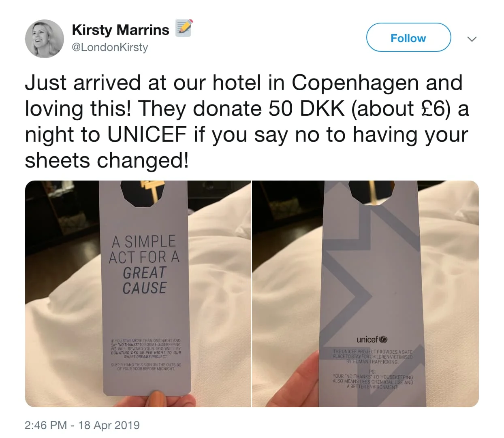504x438 pixels.
Task: Click the unicef logo on the hanger
Action: click(x=372, y=339)
